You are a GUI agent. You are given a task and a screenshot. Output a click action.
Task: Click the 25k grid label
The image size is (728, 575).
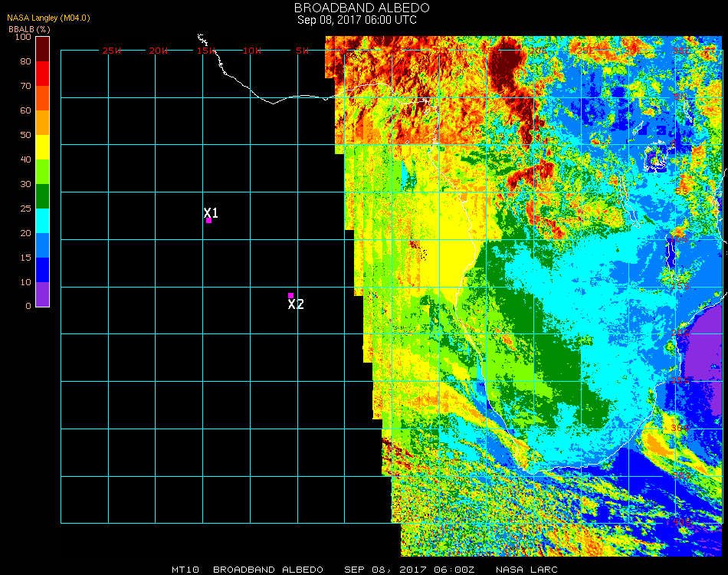(112, 51)
